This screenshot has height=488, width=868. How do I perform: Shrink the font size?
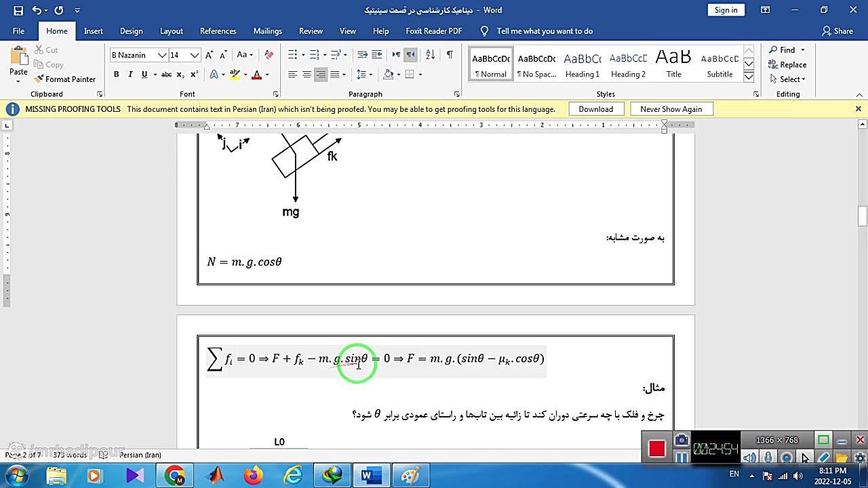tap(222, 55)
